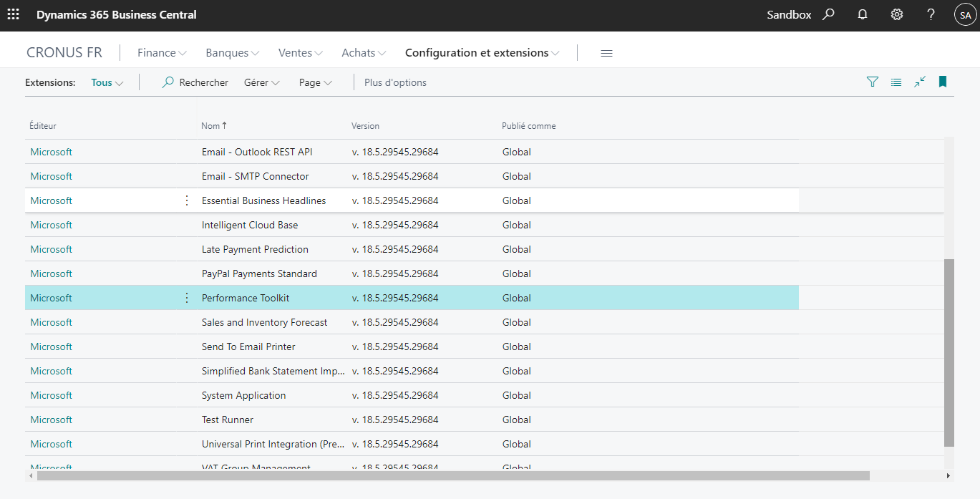This screenshot has height=499, width=980.
Task: Select Universal Print Integration name
Action: (x=273, y=444)
